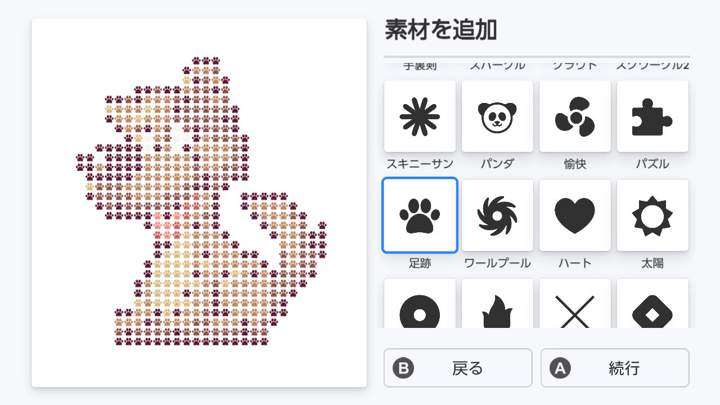Click the 続行 continue button
This screenshot has height=405, width=720.
point(615,368)
